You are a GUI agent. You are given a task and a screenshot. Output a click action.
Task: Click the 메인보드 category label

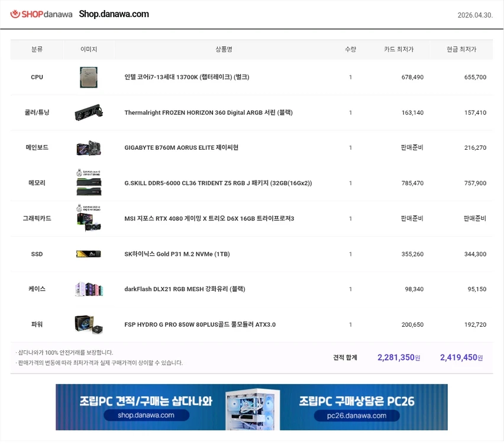click(37, 147)
